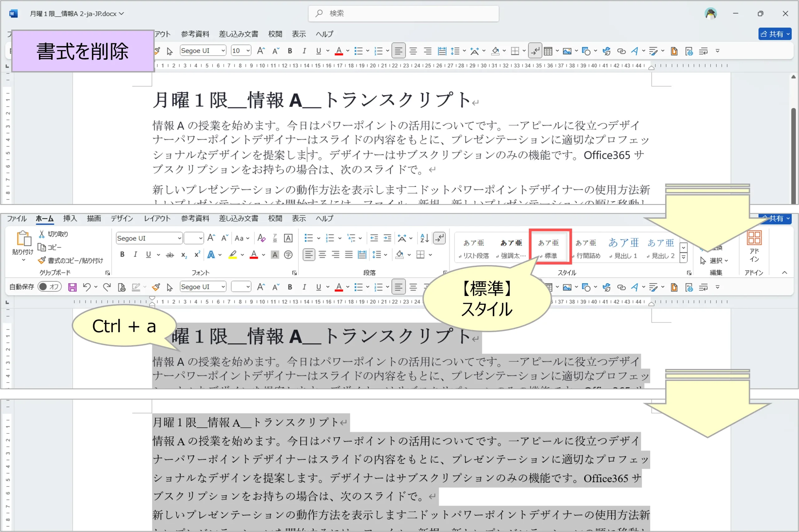Open the Segoe UI font name dropdown in ribbon
Image resolution: width=799 pixels, height=532 pixels.
tap(179, 239)
